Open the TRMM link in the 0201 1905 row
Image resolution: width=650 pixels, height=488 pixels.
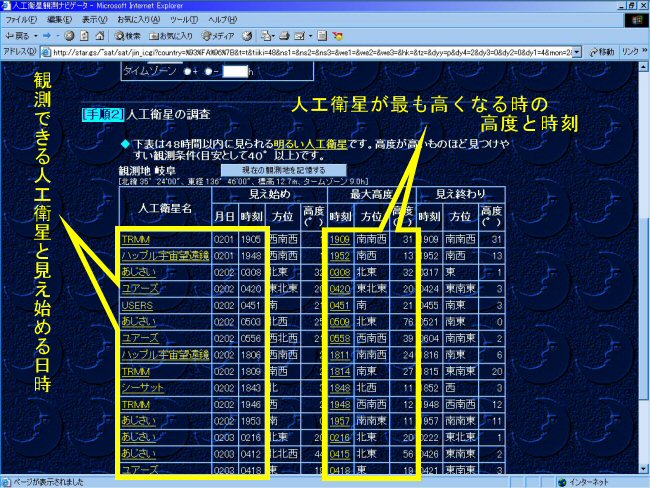[x=136, y=240]
